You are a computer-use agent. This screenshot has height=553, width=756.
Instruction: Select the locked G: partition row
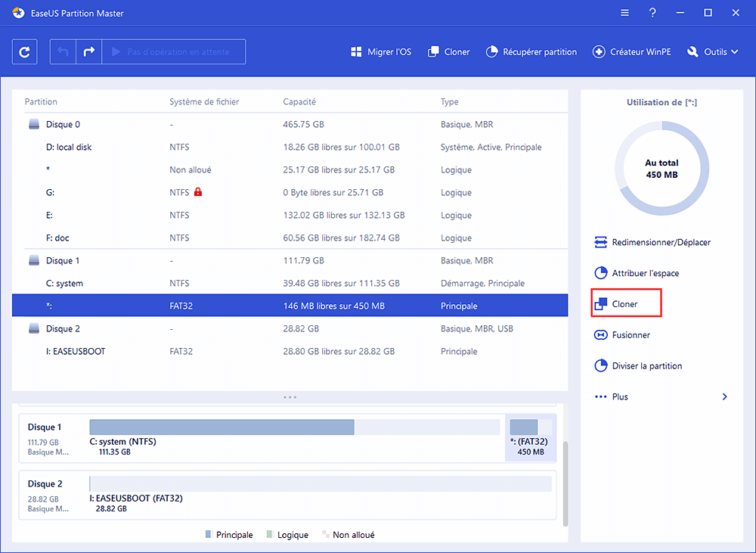pyautogui.click(x=290, y=193)
